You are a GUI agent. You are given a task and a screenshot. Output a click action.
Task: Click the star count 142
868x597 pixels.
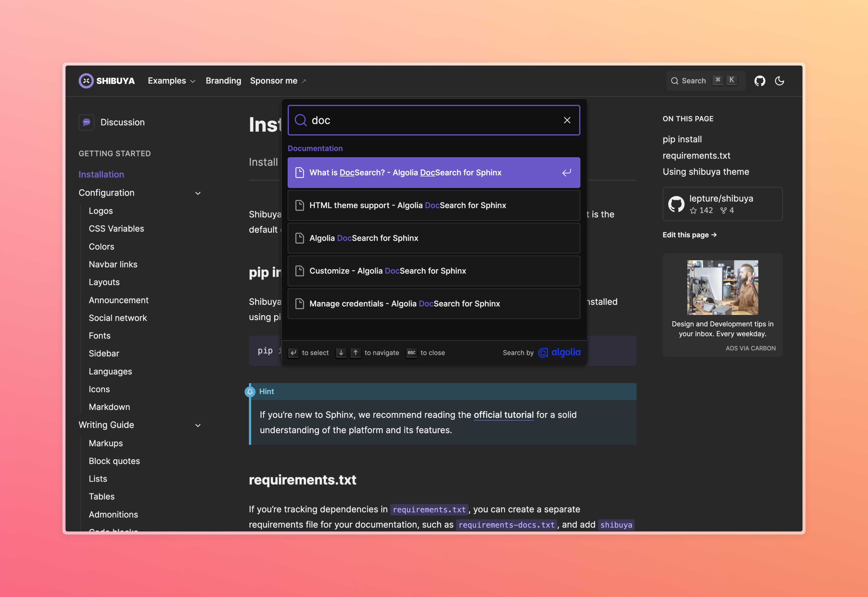tap(701, 211)
